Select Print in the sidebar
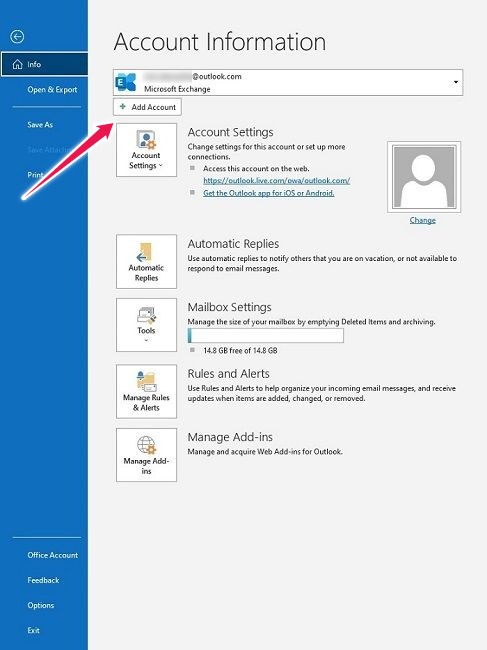Viewport: 487px width, 650px height. (36, 175)
